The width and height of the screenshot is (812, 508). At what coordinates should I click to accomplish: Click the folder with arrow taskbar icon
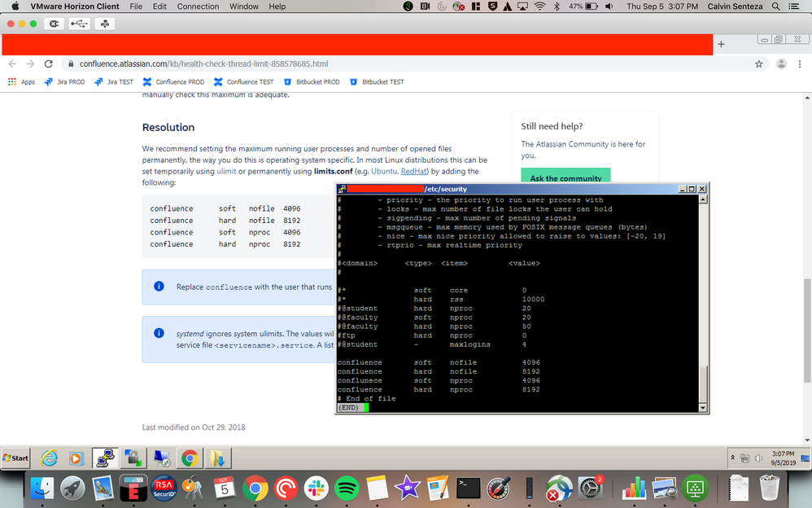click(x=217, y=458)
